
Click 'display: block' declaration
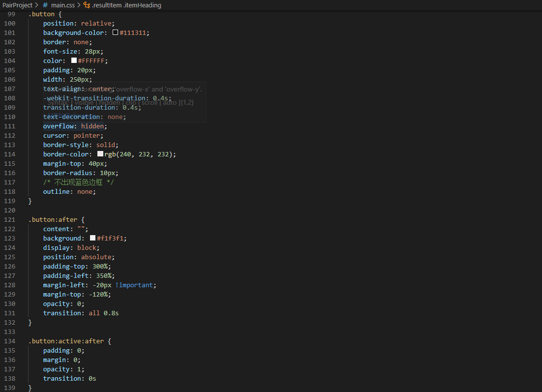71,247
